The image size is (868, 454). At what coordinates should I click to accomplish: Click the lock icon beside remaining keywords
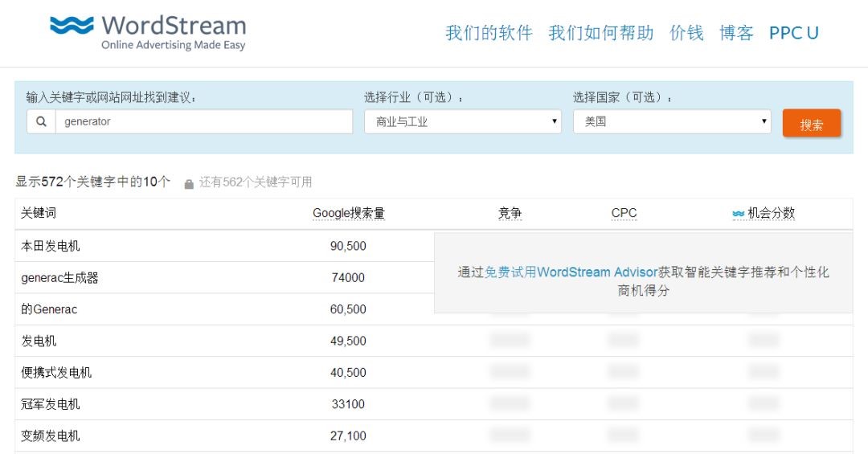pyautogui.click(x=189, y=183)
